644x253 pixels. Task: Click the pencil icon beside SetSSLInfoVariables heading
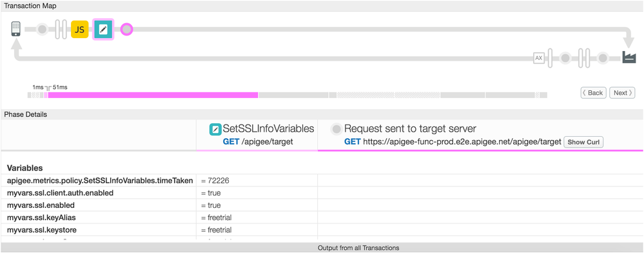click(215, 129)
